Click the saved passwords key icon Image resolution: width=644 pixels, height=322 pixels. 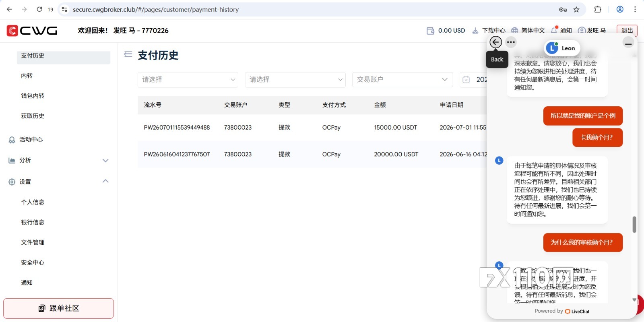(x=563, y=9)
